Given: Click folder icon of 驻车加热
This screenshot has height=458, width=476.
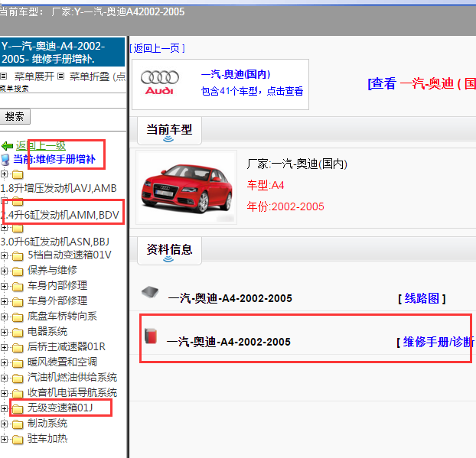Looking at the screenshot, I should [x=18, y=440].
